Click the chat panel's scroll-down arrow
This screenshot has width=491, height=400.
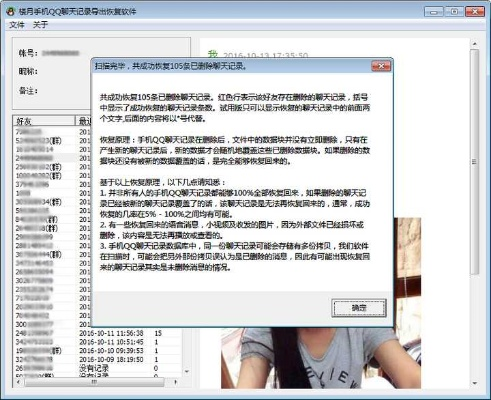click(474, 383)
